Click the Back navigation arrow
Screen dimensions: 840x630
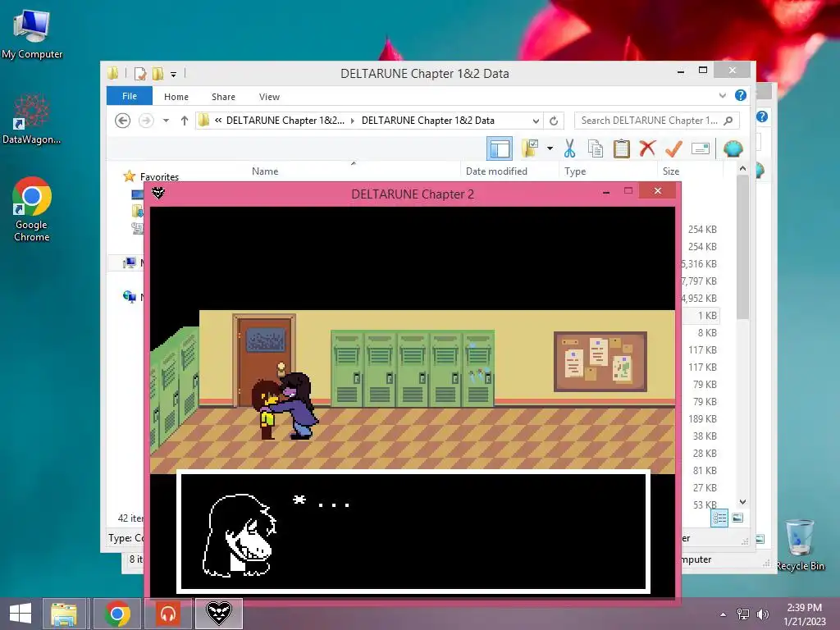123,121
